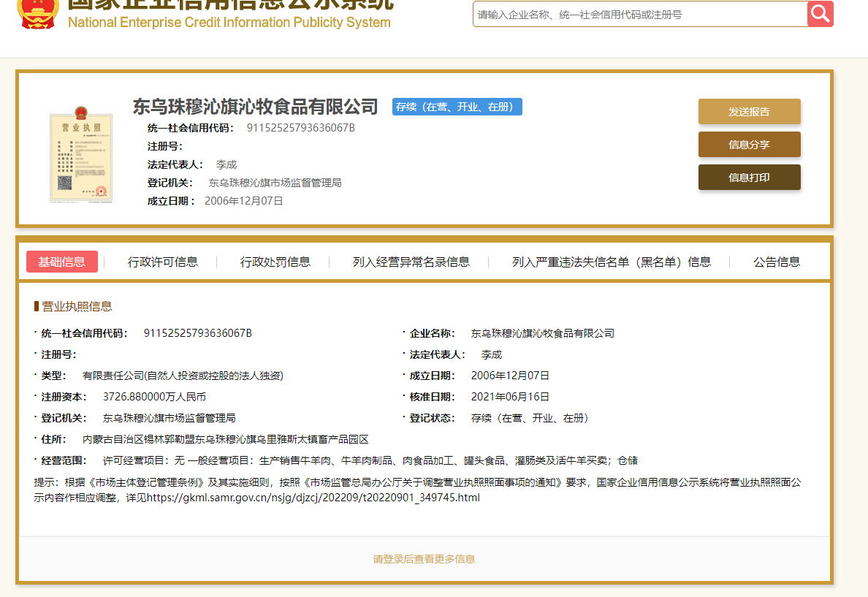
Task: Click the 存续（在营、开业、在册）status badge
Action: 457,107
